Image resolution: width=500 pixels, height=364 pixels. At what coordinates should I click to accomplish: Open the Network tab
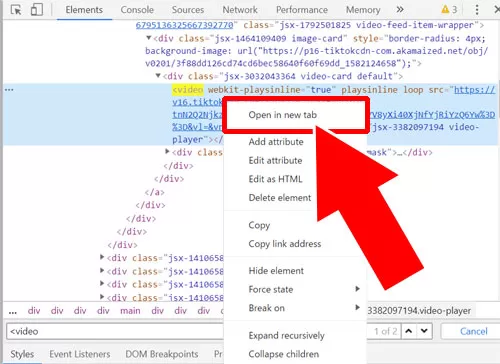(x=240, y=10)
